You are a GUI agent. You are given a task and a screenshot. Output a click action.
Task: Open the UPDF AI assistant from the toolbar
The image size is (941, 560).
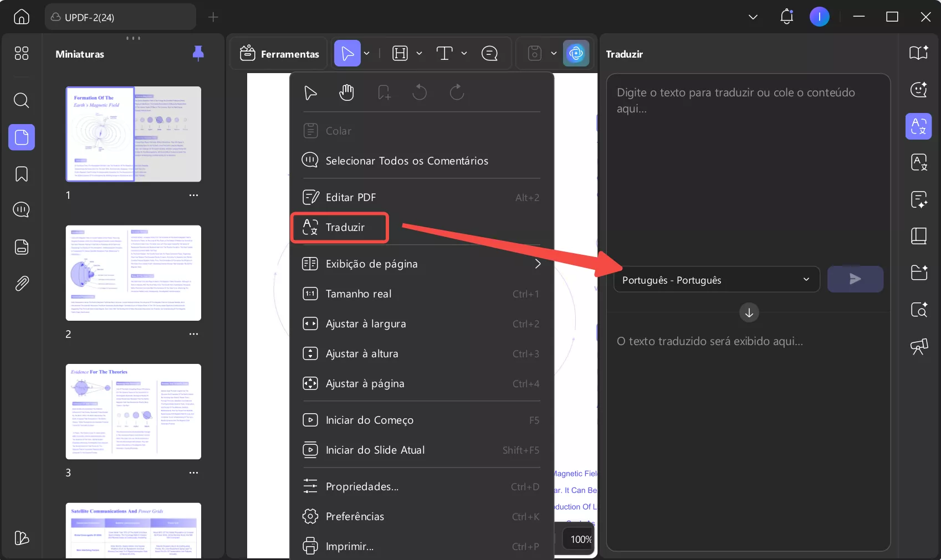point(576,53)
